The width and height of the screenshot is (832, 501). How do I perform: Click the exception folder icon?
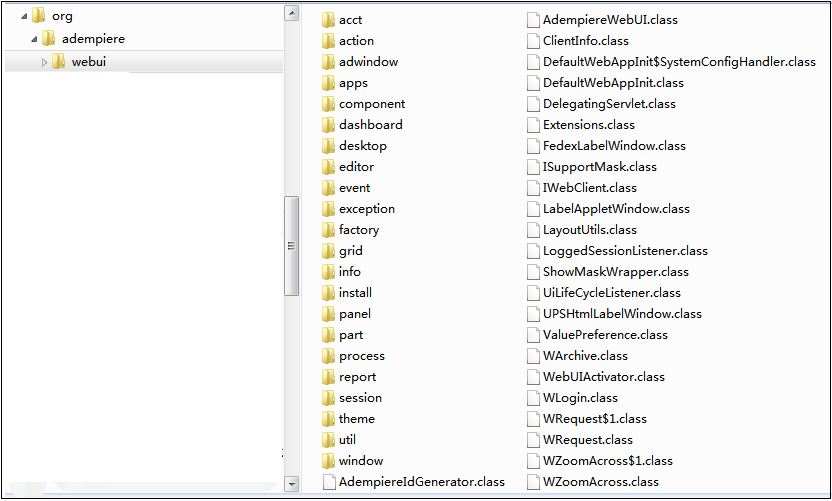click(328, 209)
